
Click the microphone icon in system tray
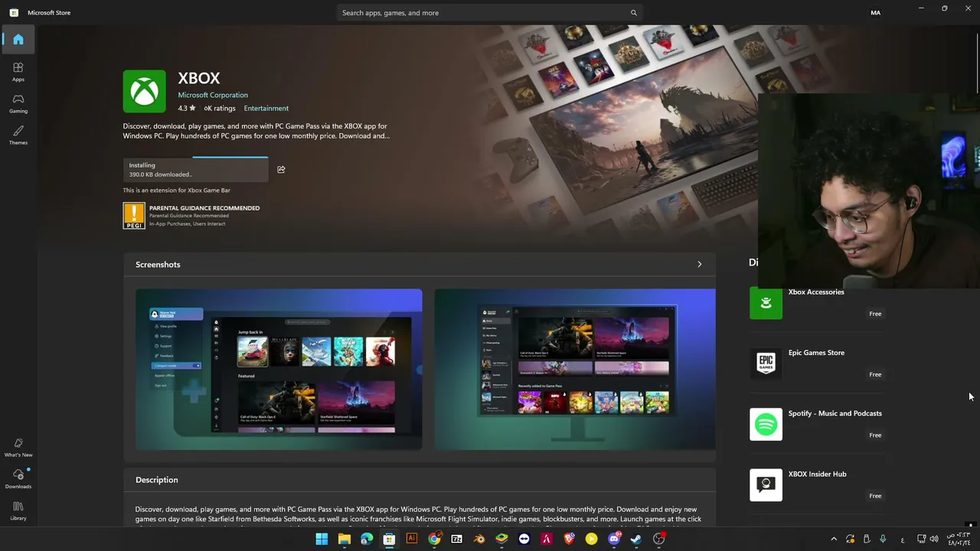[x=883, y=539]
